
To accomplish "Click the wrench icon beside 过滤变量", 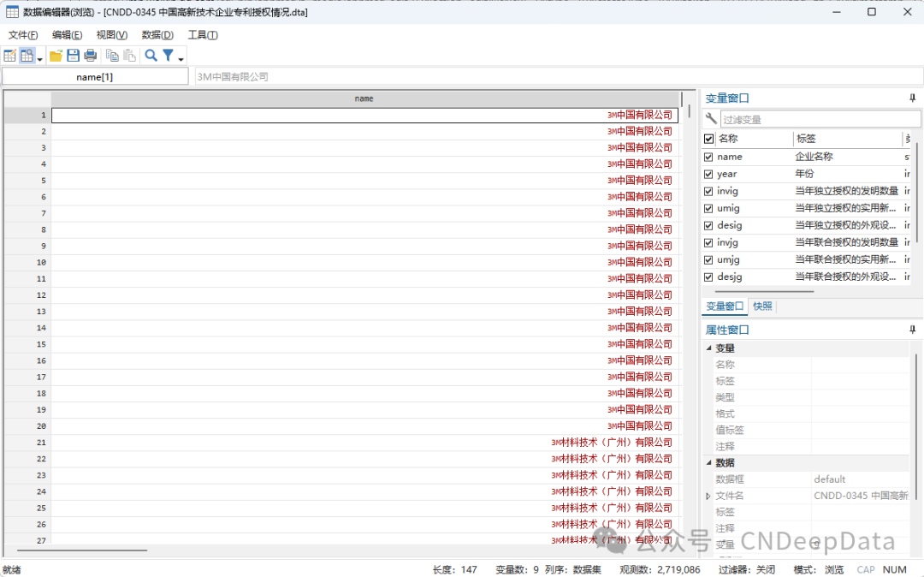I will (x=711, y=118).
